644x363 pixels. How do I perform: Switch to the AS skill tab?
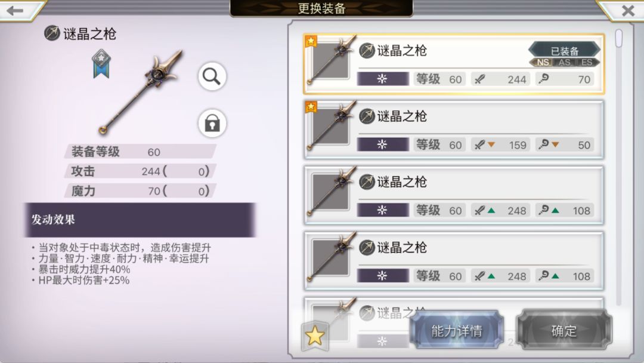tap(564, 63)
